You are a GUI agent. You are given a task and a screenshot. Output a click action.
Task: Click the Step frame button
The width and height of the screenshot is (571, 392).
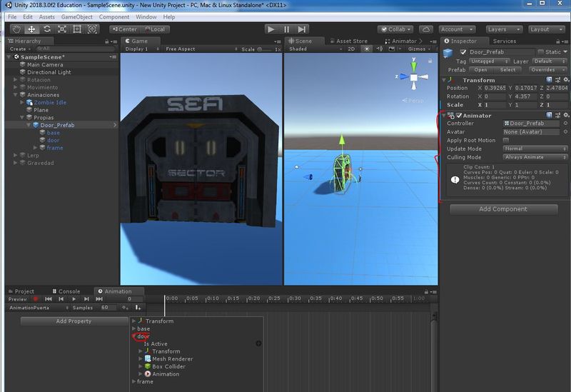coord(302,29)
